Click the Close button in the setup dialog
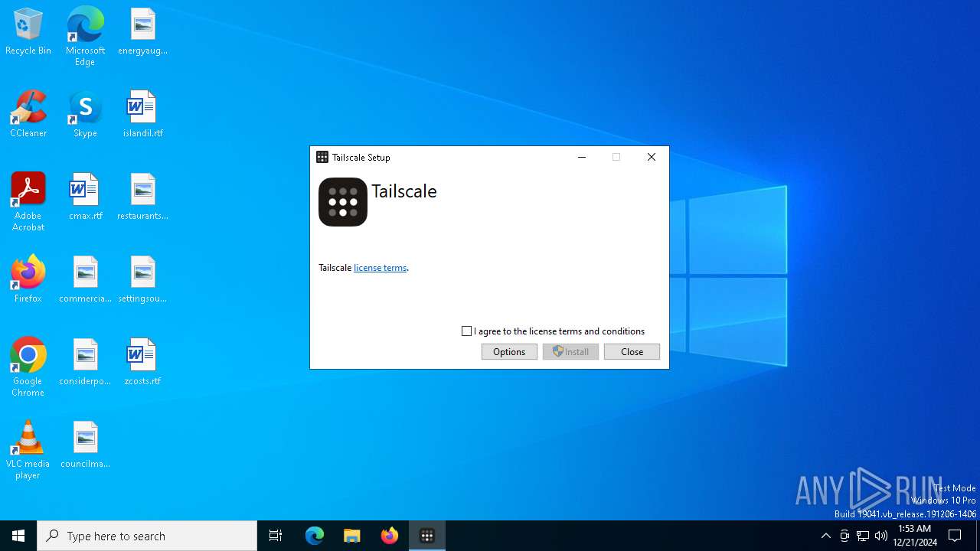 click(x=632, y=351)
